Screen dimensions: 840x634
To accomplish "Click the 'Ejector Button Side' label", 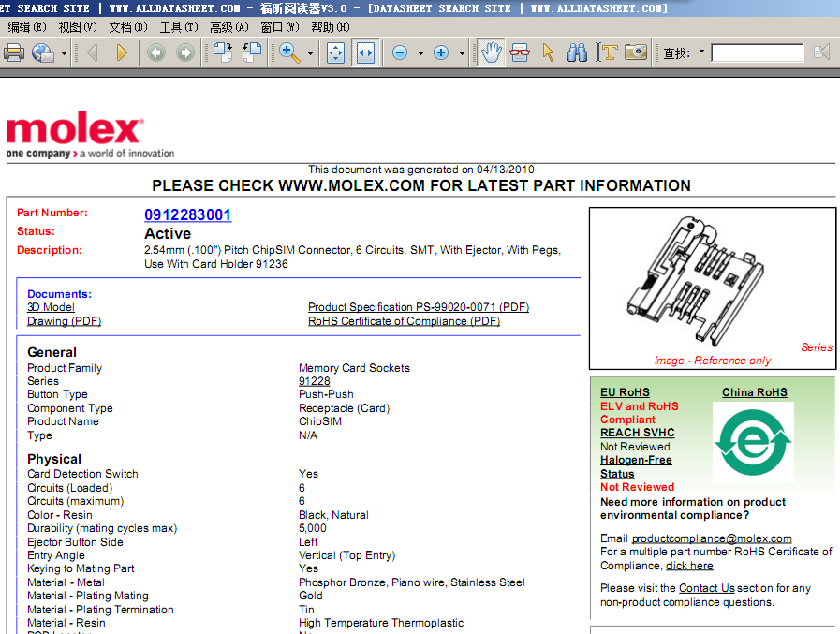I will [x=76, y=542].
